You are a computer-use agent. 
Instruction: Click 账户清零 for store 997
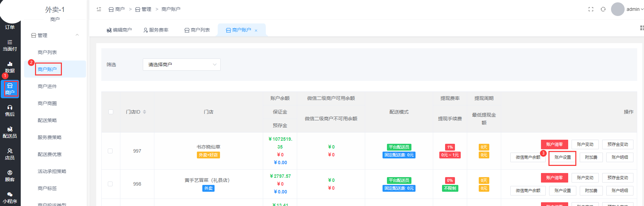[x=555, y=144]
